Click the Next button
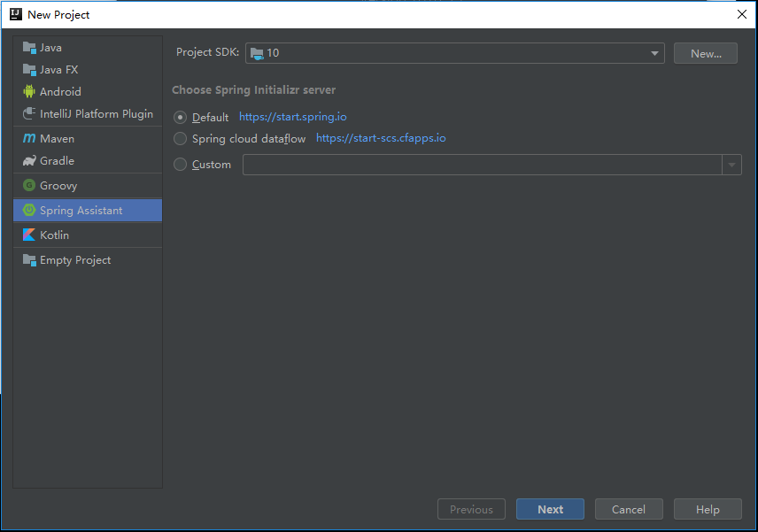 (x=550, y=509)
